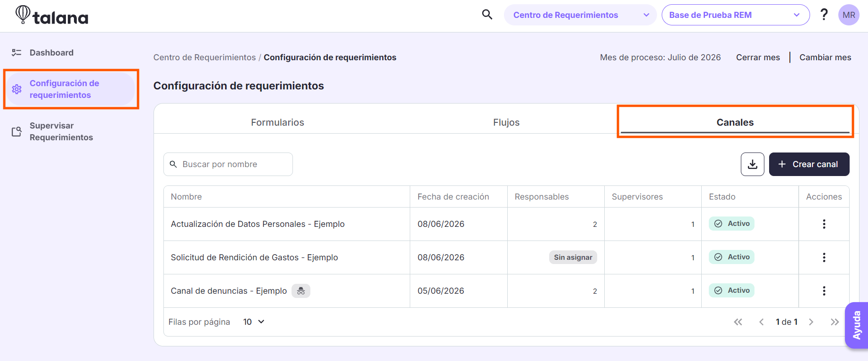Screen dimensions: 868x361
Task: Open actions menu for Solicitud de Rendición de Gastos
Action: pos(824,257)
